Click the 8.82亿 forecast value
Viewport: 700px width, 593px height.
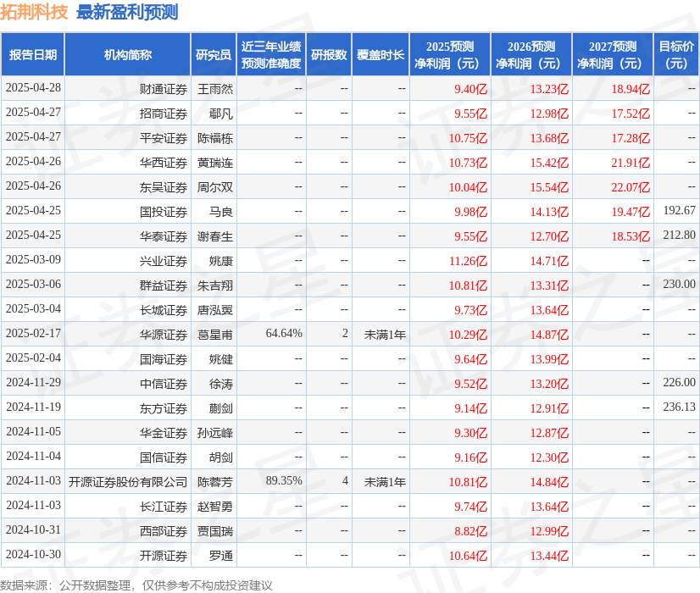470,531
